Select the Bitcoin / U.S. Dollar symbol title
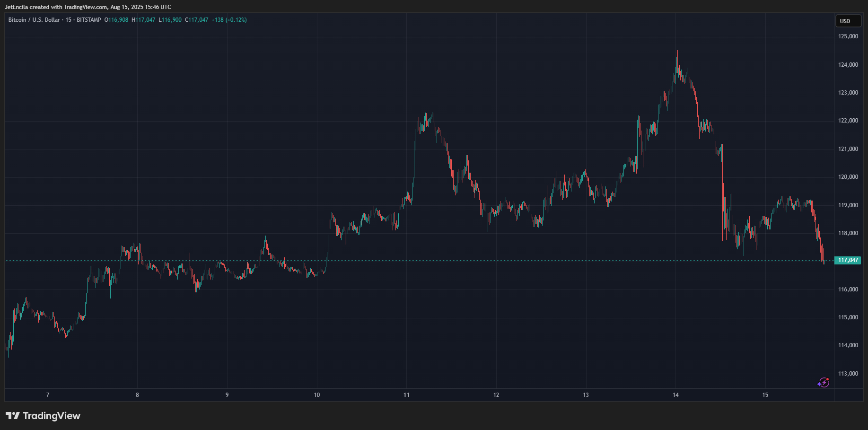 tap(34, 20)
